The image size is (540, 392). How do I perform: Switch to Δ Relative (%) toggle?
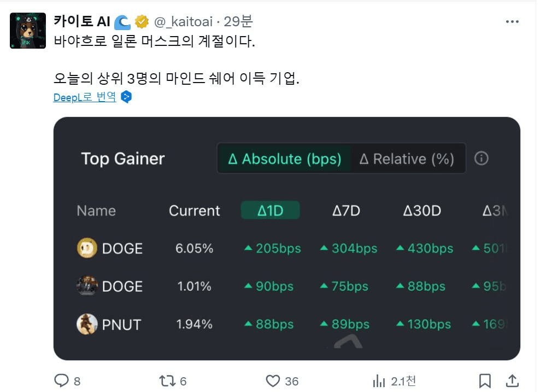point(407,159)
